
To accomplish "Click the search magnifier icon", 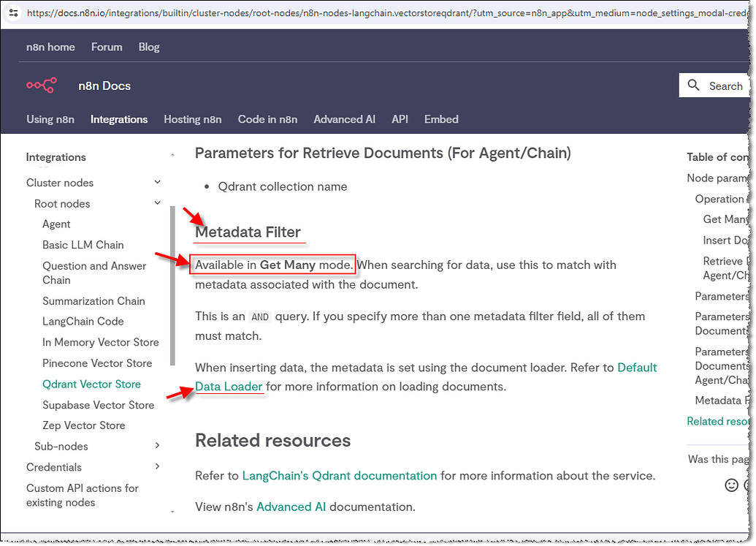I will pyautogui.click(x=693, y=85).
